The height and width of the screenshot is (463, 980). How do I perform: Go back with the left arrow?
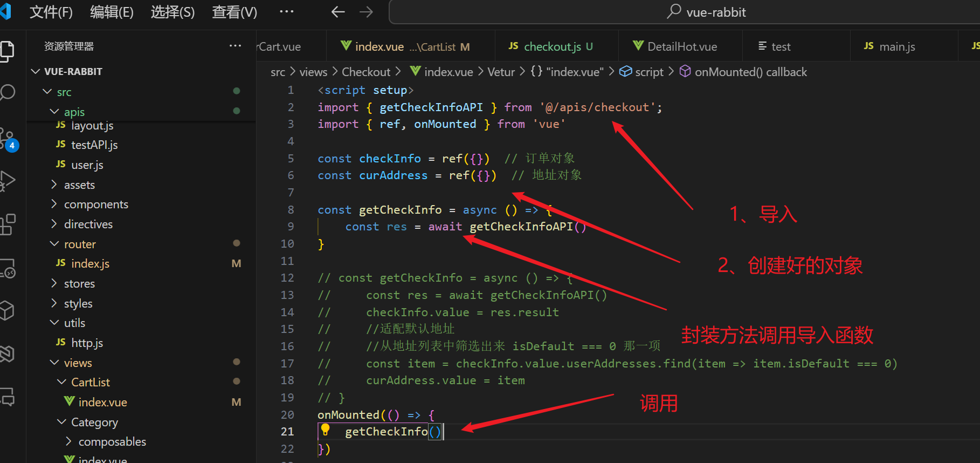tap(338, 12)
